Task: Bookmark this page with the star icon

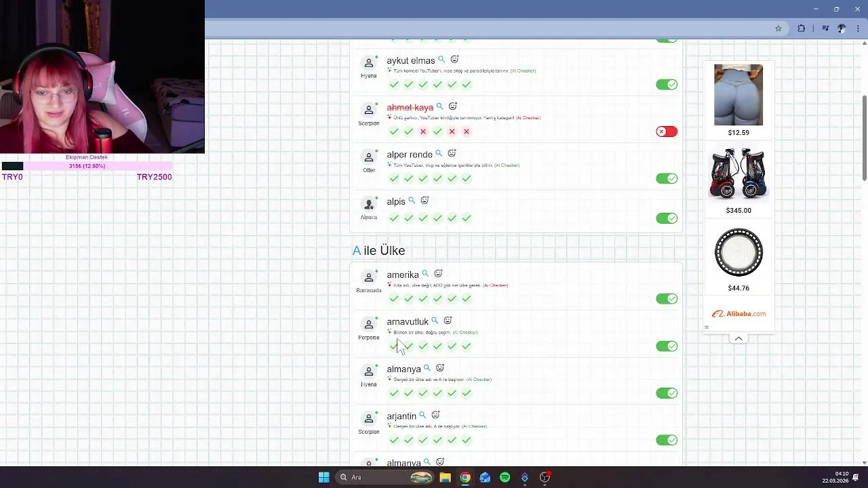Action: coord(778,28)
